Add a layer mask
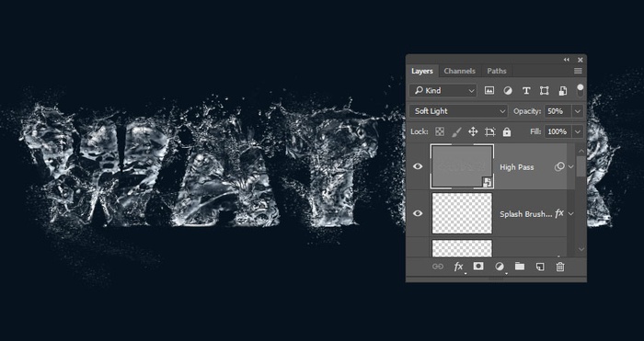644x341 pixels. pos(478,267)
